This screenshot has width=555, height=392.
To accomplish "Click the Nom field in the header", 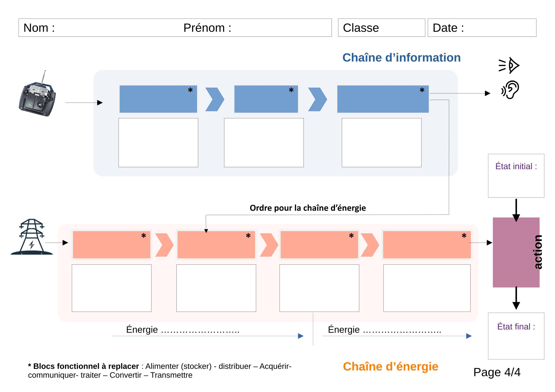I will (x=97, y=28).
